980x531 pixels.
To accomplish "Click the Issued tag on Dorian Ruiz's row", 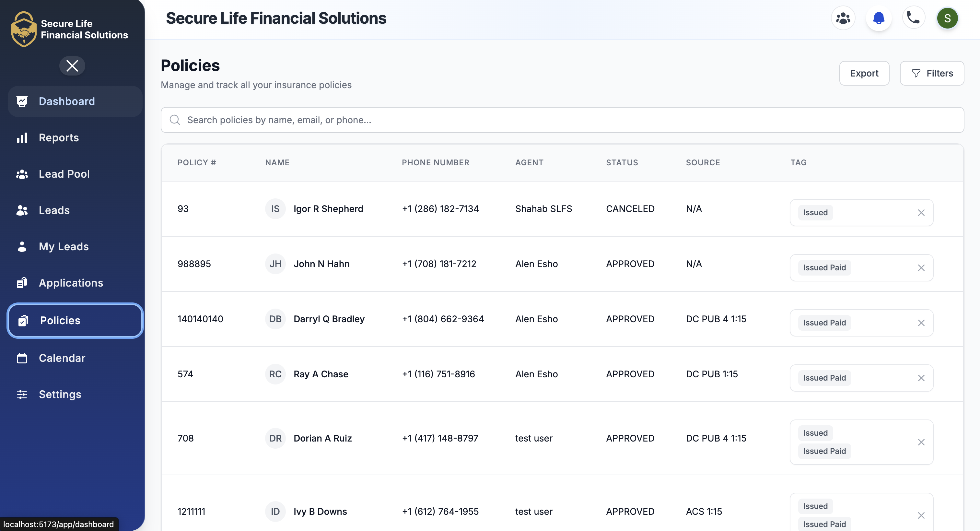I will tap(815, 433).
